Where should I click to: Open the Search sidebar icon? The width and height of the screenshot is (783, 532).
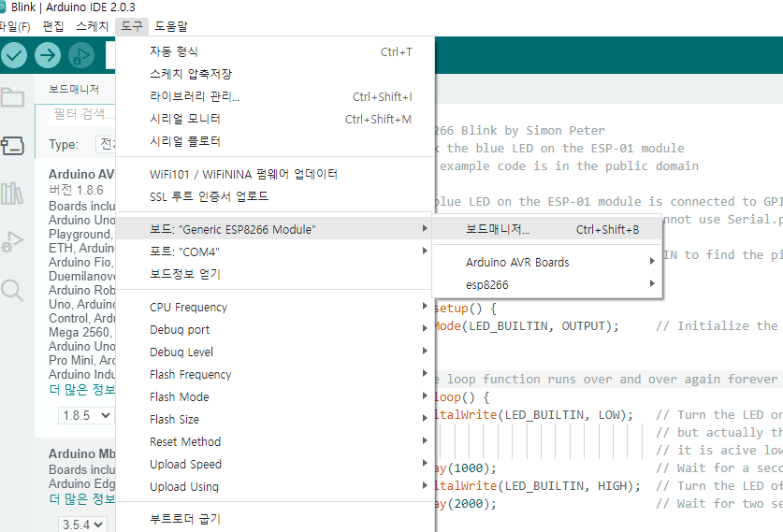[12, 291]
